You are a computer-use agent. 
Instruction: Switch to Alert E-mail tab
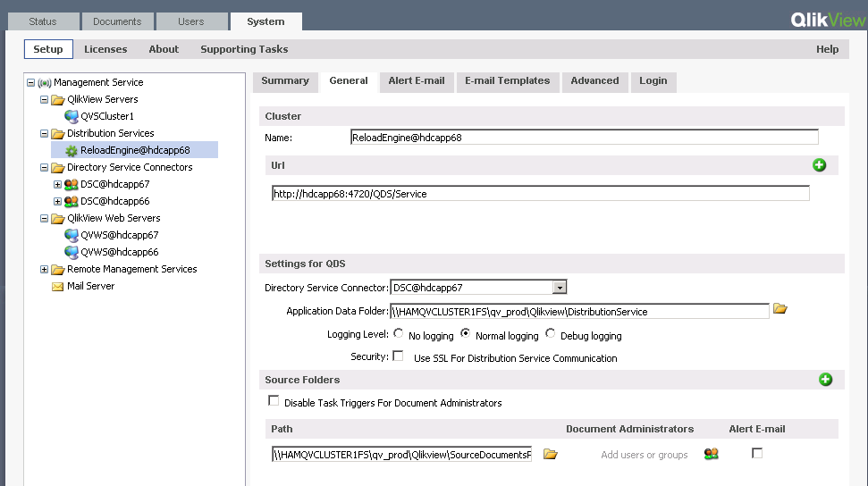(416, 81)
